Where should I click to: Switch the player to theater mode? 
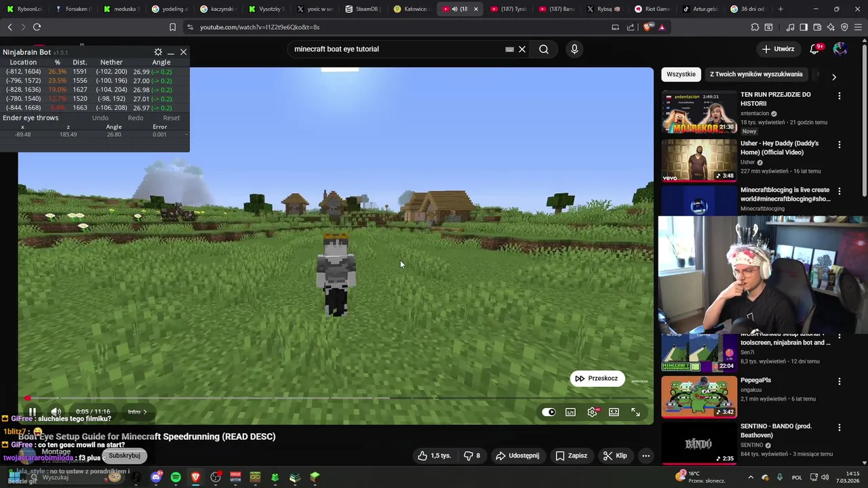614,412
